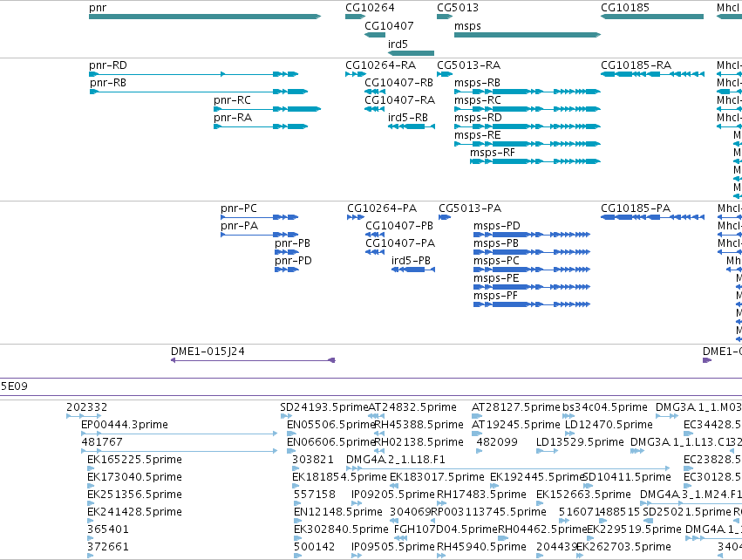
Task: Click transcript CG10407-RA
Action: (374, 109)
